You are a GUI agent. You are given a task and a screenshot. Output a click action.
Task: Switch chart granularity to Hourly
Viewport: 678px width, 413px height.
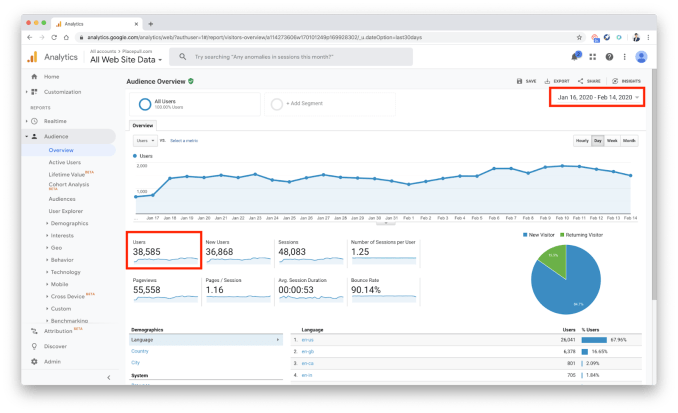[582, 141]
